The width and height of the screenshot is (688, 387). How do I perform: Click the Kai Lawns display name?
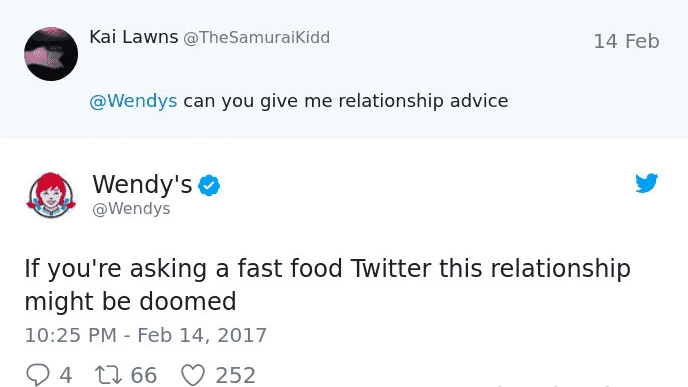coord(134,37)
